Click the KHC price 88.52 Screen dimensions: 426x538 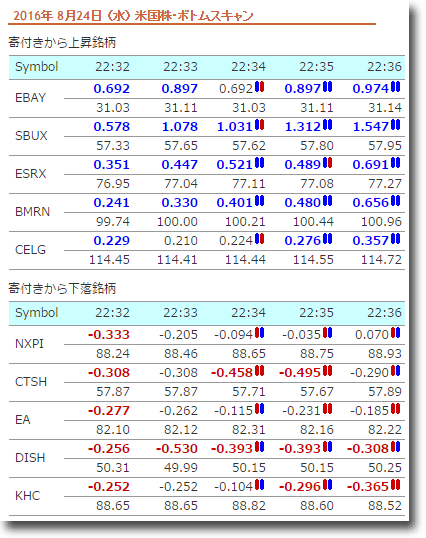384,506
